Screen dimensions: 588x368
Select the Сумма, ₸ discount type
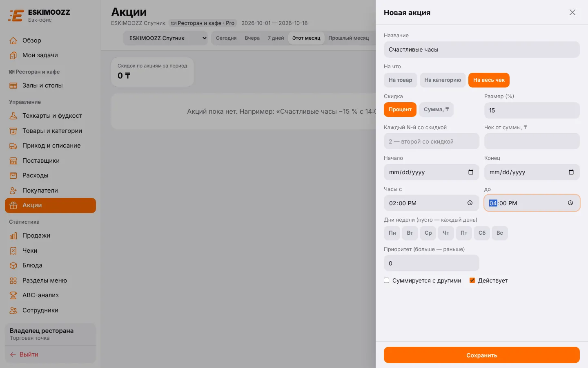pyautogui.click(x=436, y=110)
